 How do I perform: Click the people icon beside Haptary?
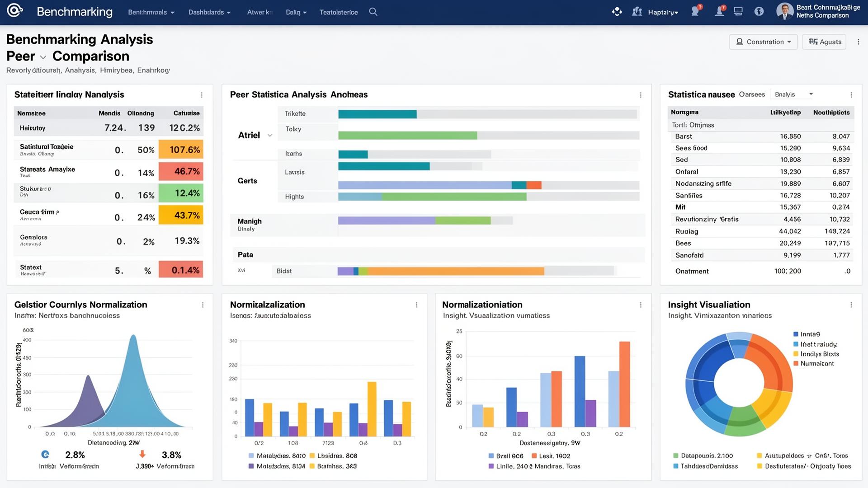637,12
